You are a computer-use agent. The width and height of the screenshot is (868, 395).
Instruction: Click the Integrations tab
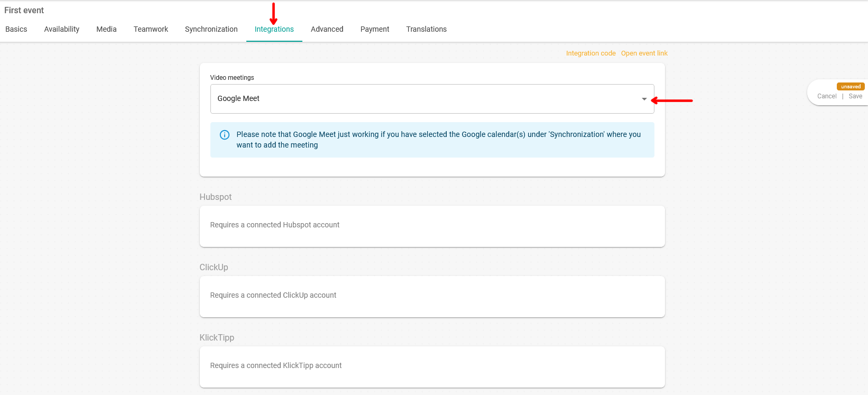click(x=274, y=29)
